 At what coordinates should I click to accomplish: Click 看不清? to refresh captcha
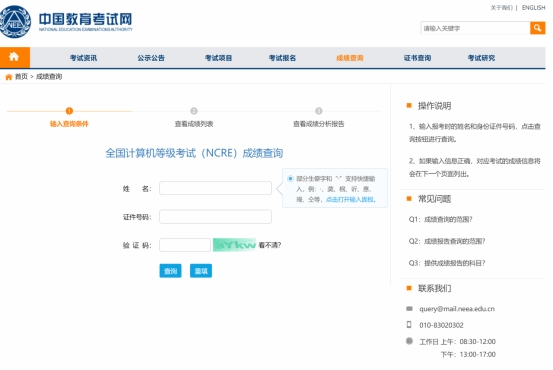click(x=270, y=245)
